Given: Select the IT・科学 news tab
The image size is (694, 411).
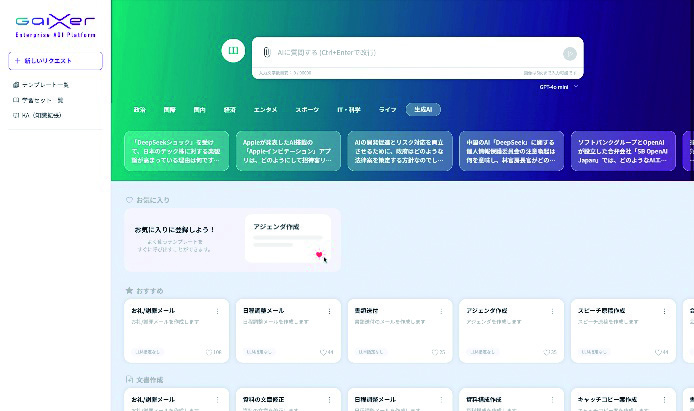Looking at the screenshot, I should (x=349, y=109).
